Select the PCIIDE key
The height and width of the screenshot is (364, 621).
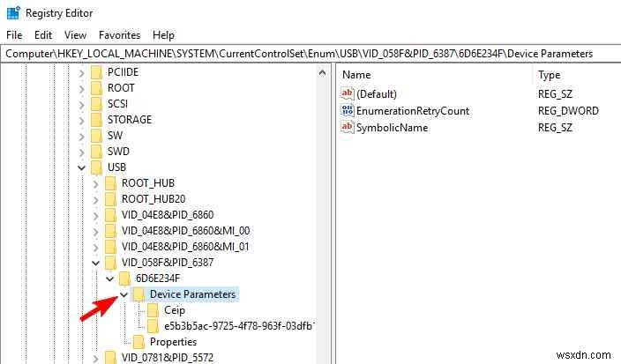[123, 73]
